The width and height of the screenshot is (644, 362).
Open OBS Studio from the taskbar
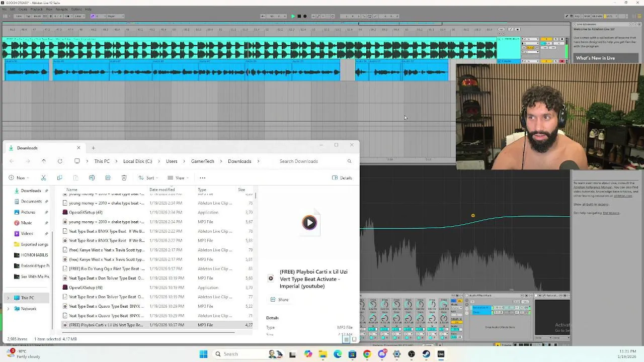coord(412,354)
